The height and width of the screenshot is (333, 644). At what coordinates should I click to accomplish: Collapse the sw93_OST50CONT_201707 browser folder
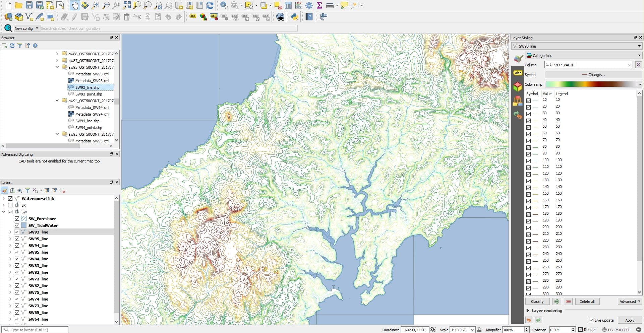[57, 67]
